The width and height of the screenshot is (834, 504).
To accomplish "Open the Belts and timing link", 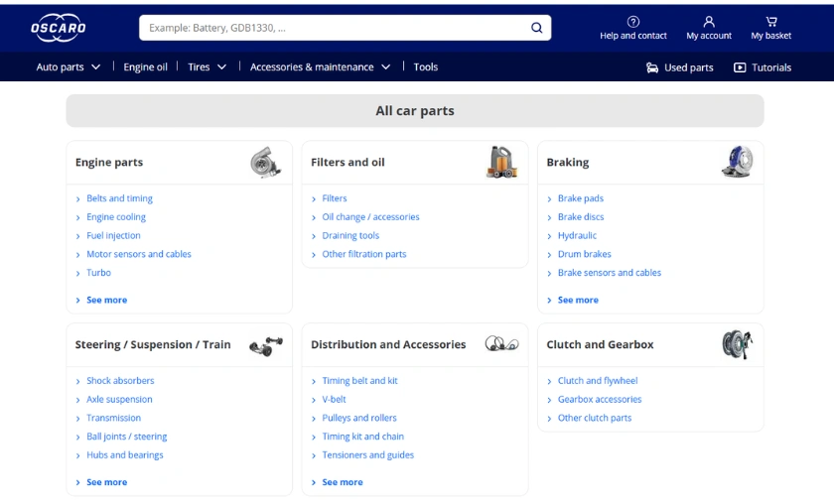I will [119, 198].
